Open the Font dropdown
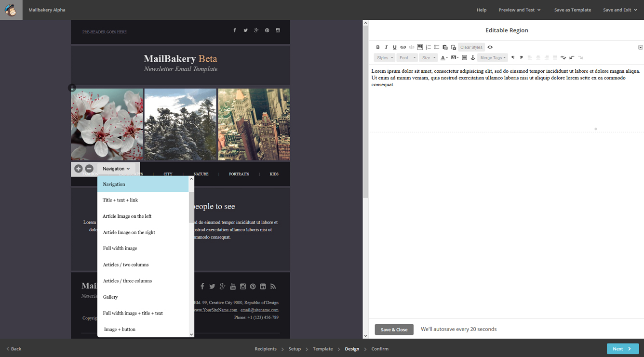The height and width of the screenshot is (357, 644). (x=407, y=58)
